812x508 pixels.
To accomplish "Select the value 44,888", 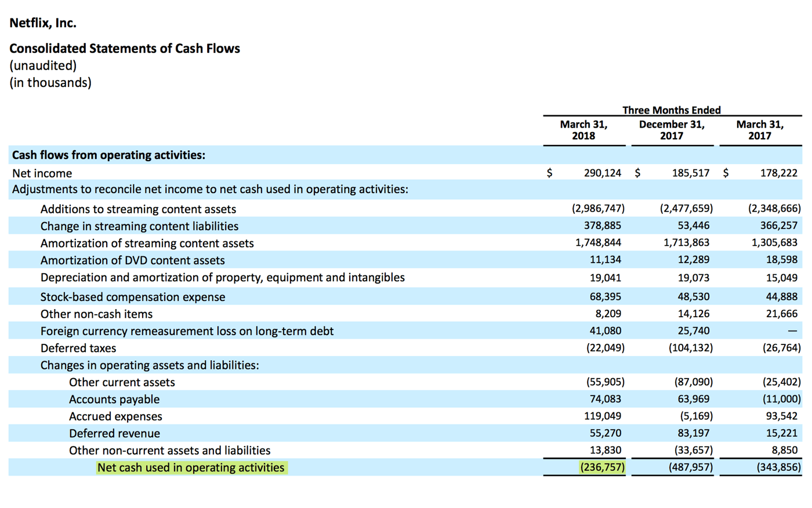I will [782, 296].
